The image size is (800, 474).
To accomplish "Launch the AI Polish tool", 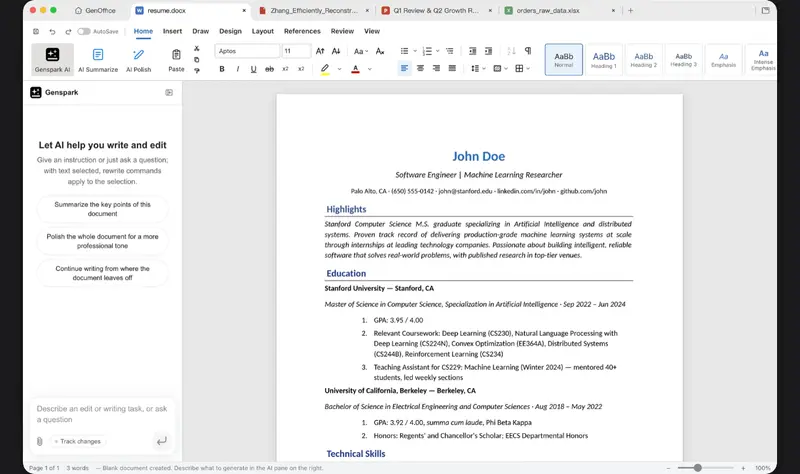I will (138, 59).
